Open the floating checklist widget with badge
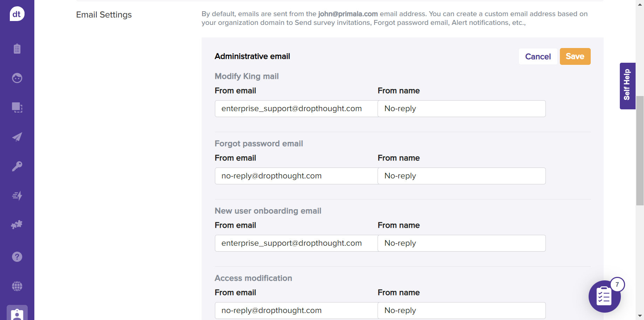The width and height of the screenshot is (644, 320). pyautogui.click(x=604, y=297)
